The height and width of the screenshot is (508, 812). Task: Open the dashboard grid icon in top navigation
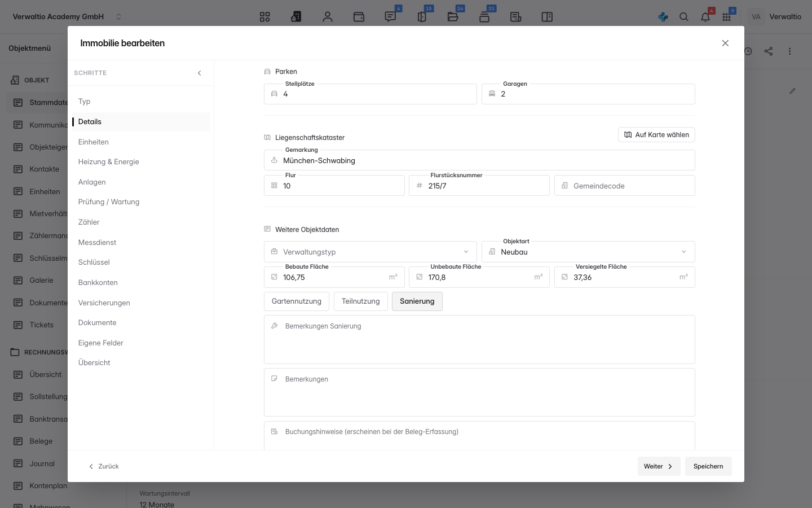click(265, 17)
